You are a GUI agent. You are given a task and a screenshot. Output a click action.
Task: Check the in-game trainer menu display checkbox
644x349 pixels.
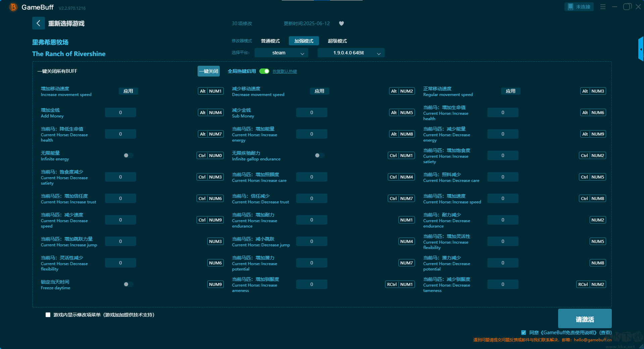(48, 315)
